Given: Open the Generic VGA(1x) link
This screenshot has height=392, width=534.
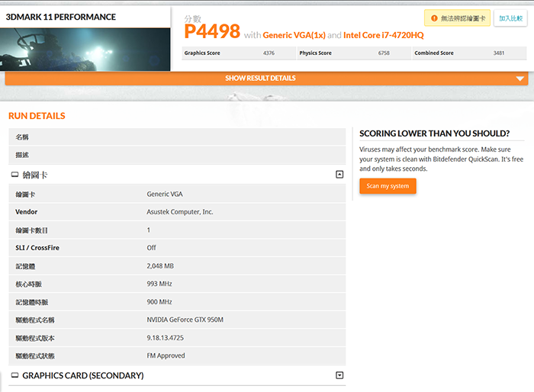Looking at the screenshot, I should pyautogui.click(x=294, y=35).
